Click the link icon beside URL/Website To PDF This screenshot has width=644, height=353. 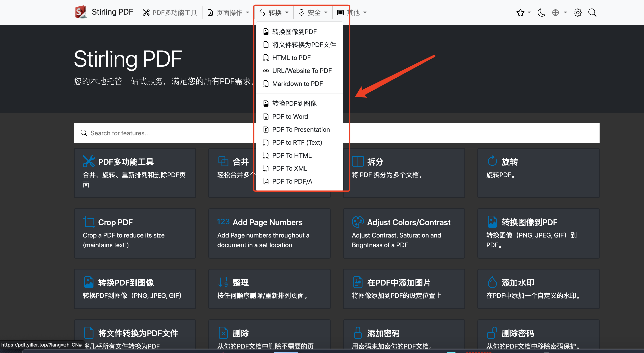pos(266,71)
